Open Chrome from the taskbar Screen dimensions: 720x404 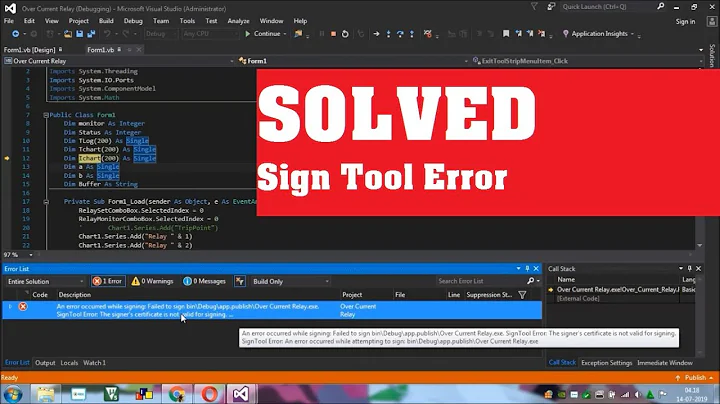[x=176, y=394]
